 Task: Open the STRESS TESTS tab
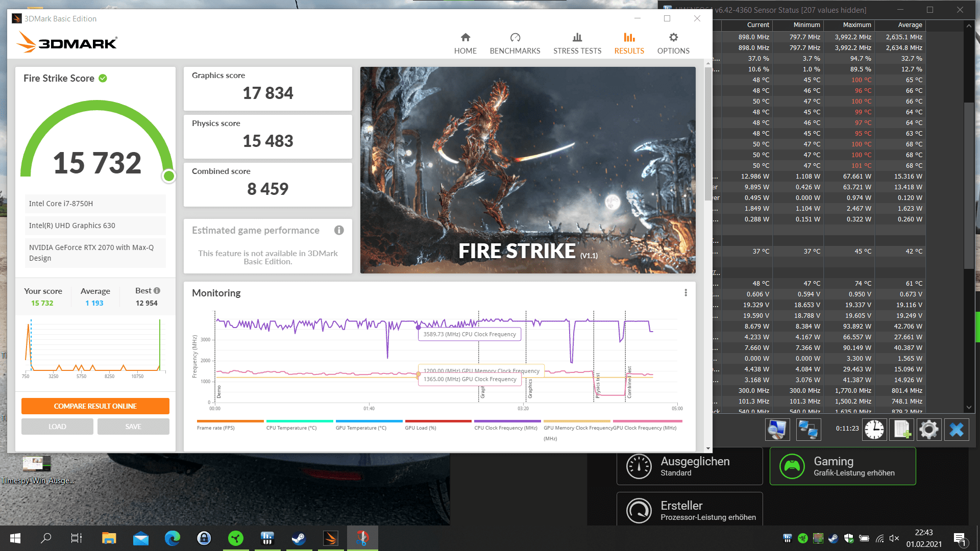point(577,44)
